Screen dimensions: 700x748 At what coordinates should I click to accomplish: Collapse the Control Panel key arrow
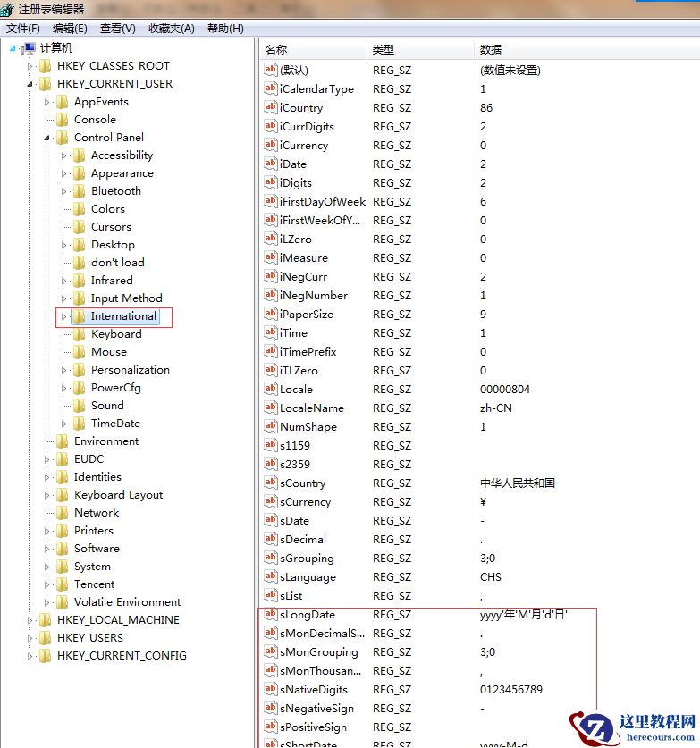[x=46, y=138]
